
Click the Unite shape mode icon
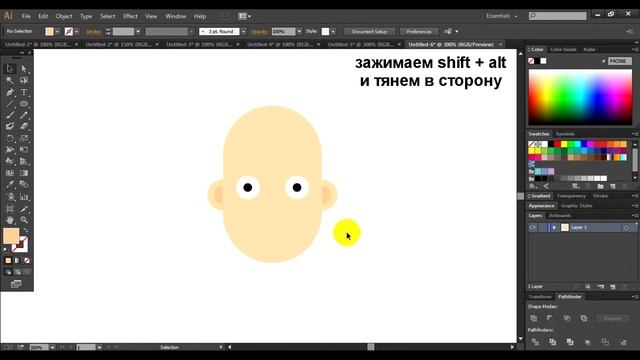point(533,318)
